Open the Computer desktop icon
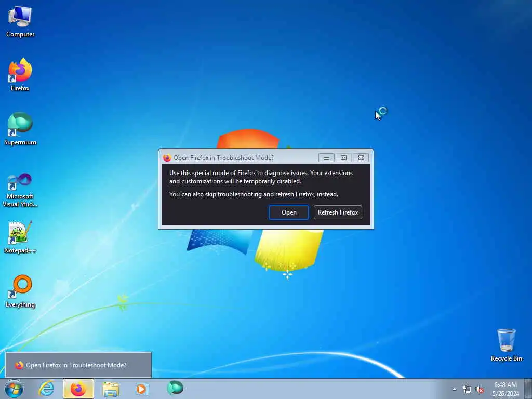The image size is (532, 399). click(x=20, y=21)
